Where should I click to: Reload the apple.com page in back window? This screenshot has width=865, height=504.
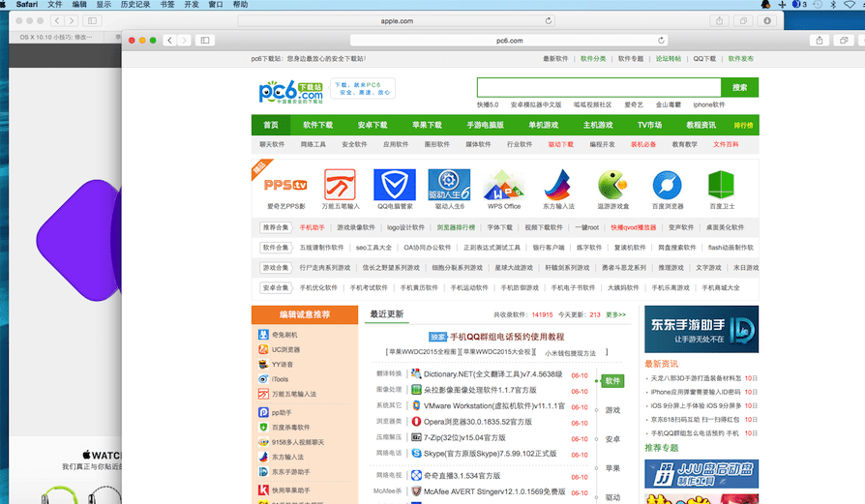(549, 21)
